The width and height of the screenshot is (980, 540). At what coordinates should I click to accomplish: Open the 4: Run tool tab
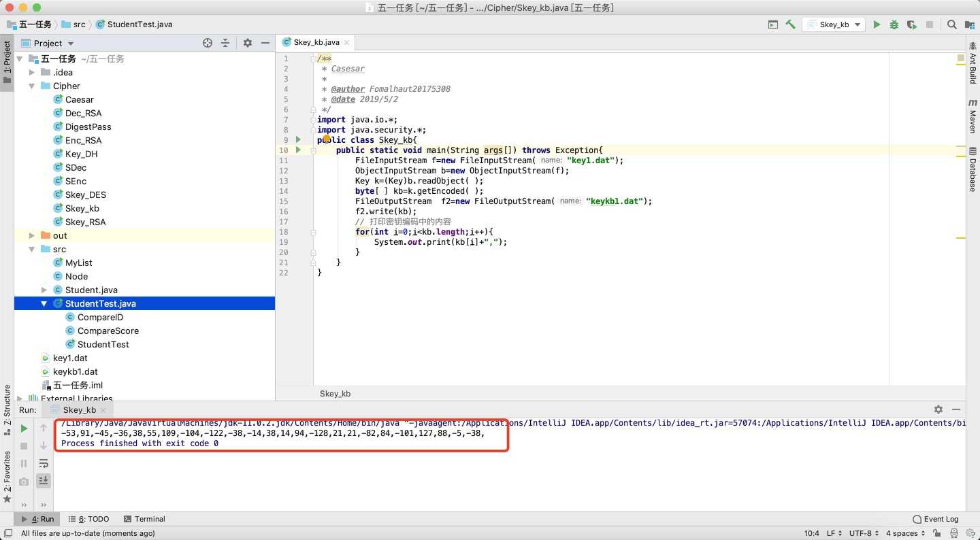pyautogui.click(x=37, y=519)
